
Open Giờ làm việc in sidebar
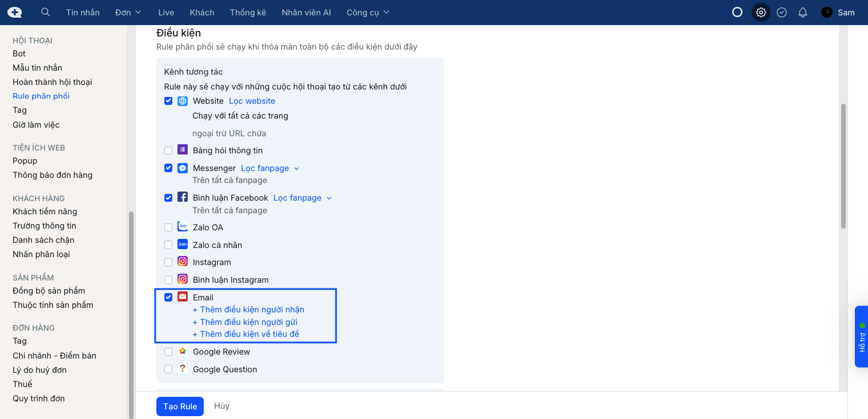(36, 124)
